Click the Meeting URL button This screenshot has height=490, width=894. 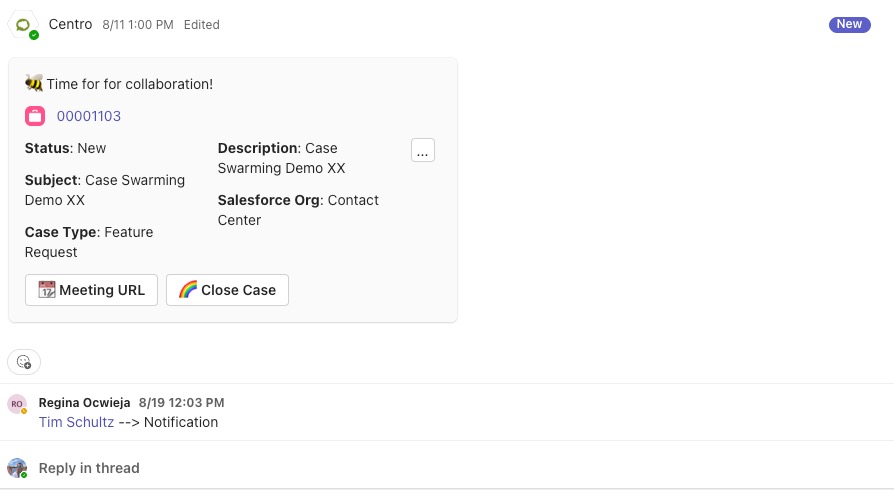tap(91, 290)
